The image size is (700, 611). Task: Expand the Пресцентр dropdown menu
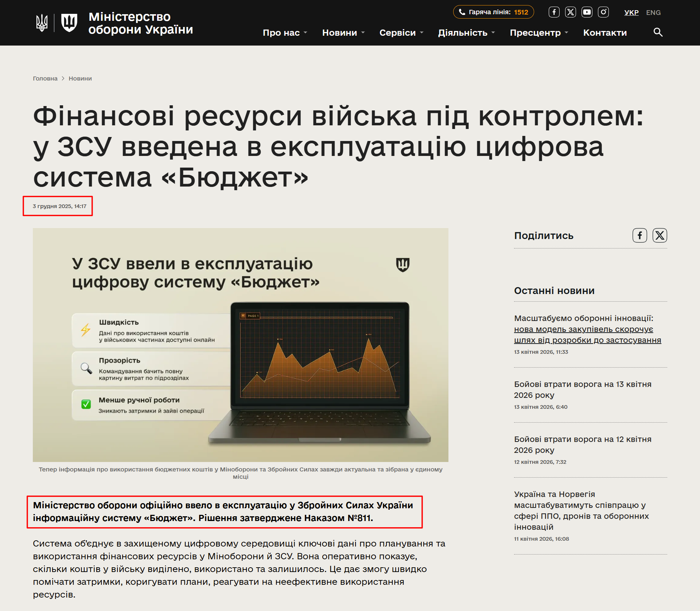pos(539,33)
